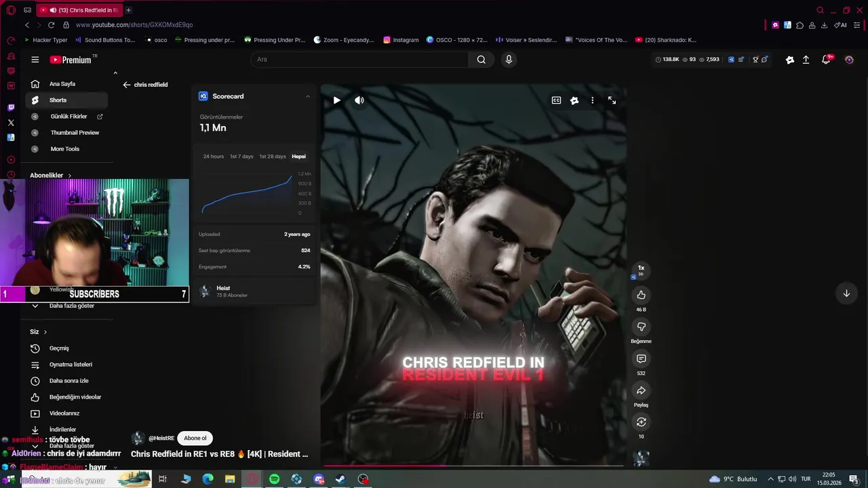
Task: Open the remix button showing 10
Action: point(641,422)
